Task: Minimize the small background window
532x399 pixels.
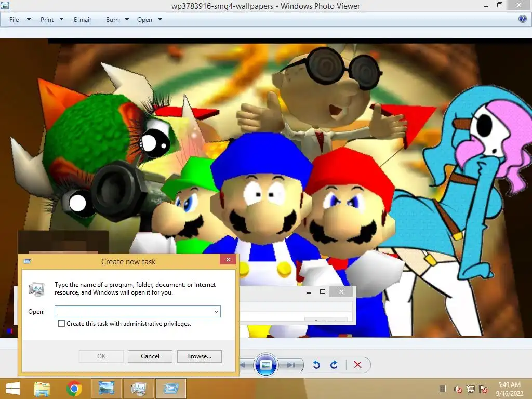Action: click(x=309, y=292)
